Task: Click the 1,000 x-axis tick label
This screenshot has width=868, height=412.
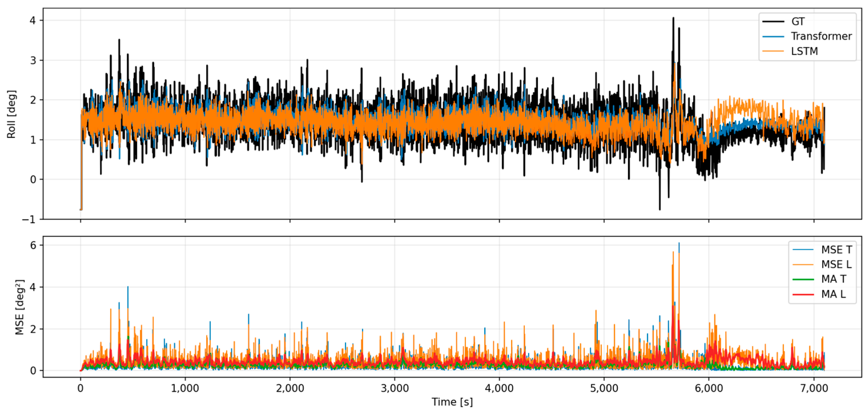Action: (x=185, y=388)
